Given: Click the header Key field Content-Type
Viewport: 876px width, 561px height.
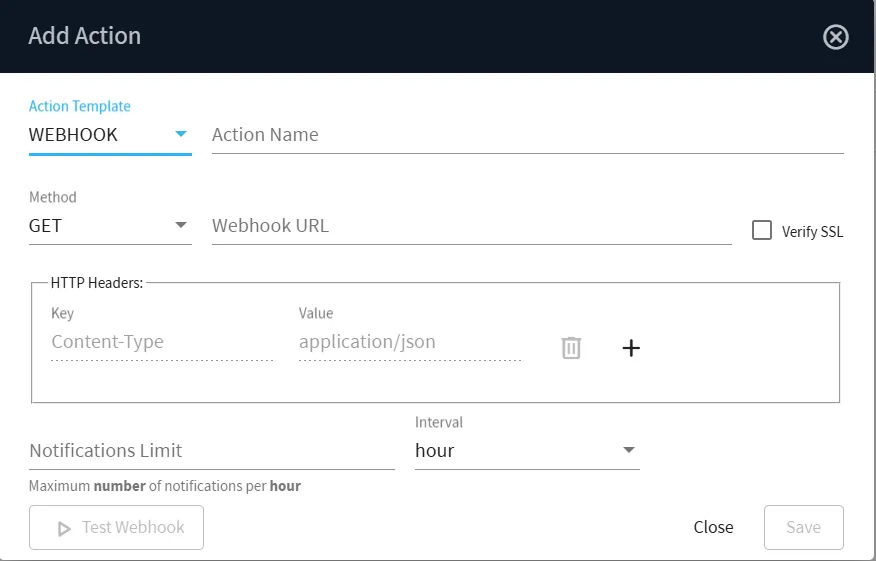Looking at the screenshot, I should [x=162, y=342].
